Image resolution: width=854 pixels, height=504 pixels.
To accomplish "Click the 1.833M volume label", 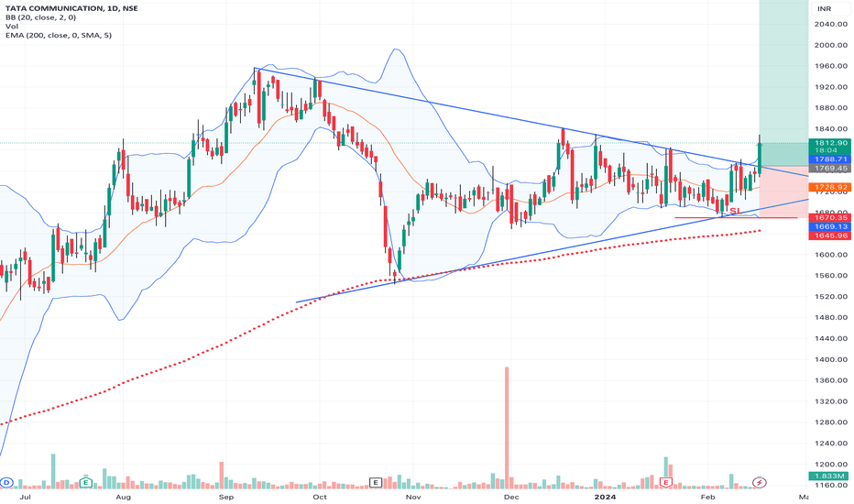I will pyautogui.click(x=829, y=477).
